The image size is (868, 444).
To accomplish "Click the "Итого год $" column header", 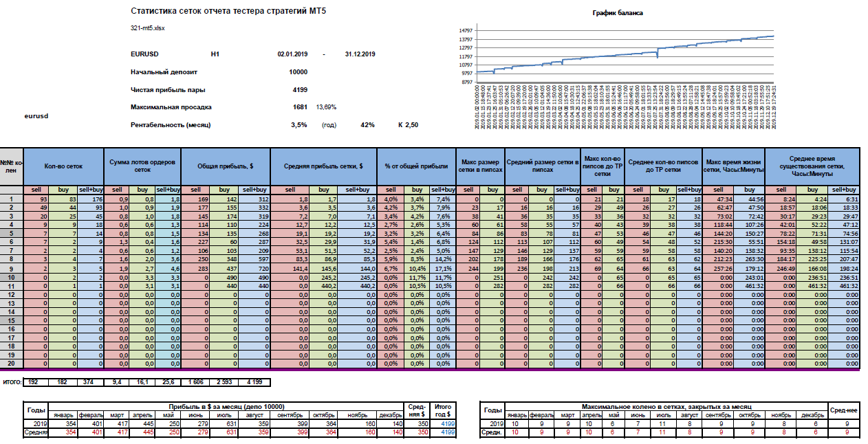I will tap(442, 410).
